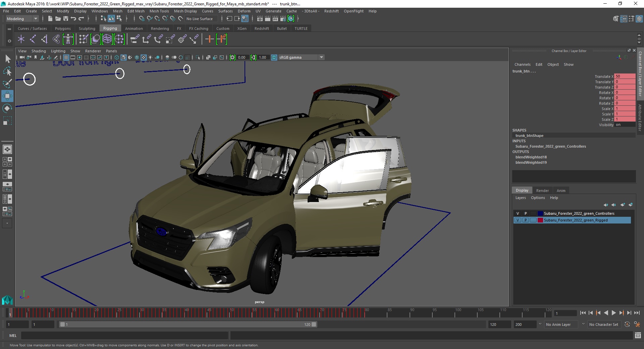Select blendWeighted18 output node
Screen dimensions: 644x349
[x=531, y=157]
